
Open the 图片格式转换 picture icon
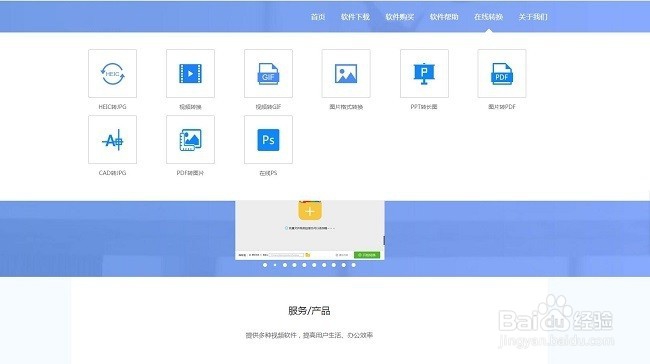tap(346, 73)
